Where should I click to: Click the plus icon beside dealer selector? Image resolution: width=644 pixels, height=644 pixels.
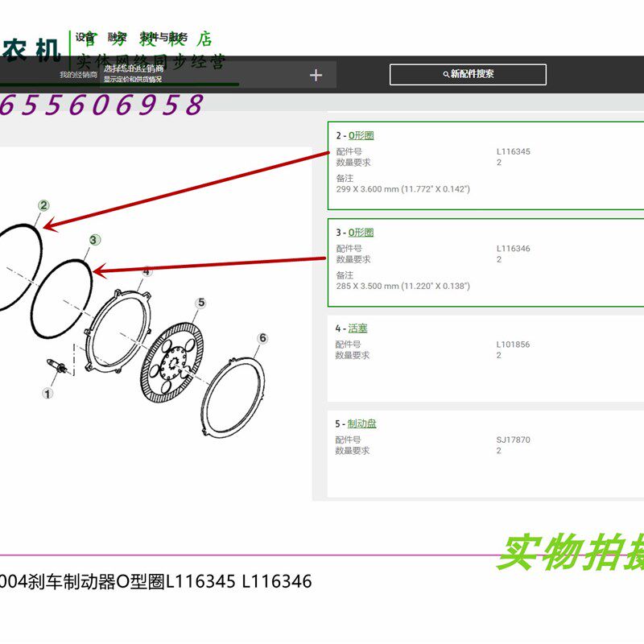coord(316,74)
